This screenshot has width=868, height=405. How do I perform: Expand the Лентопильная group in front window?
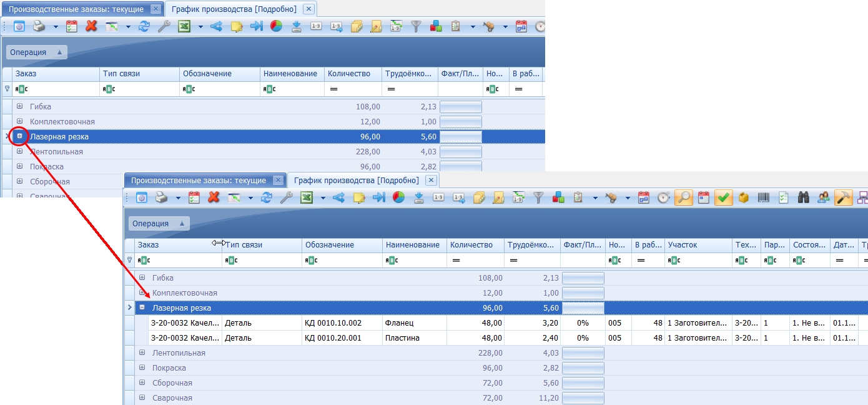pos(142,352)
